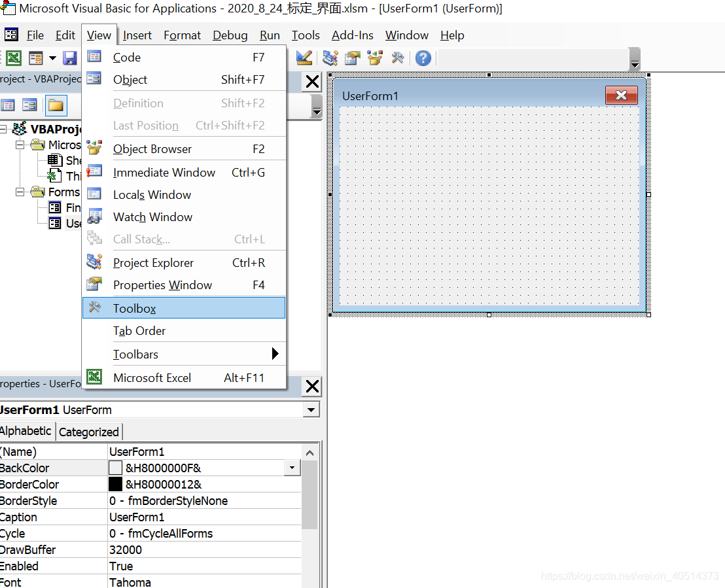Choose Properties Window menu entry

coord(184,285)
